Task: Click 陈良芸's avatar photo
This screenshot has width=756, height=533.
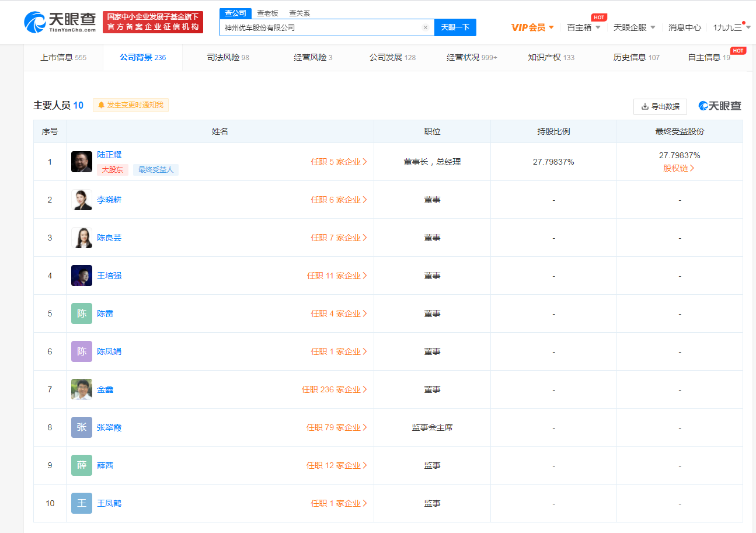Action: click(82, 238)
